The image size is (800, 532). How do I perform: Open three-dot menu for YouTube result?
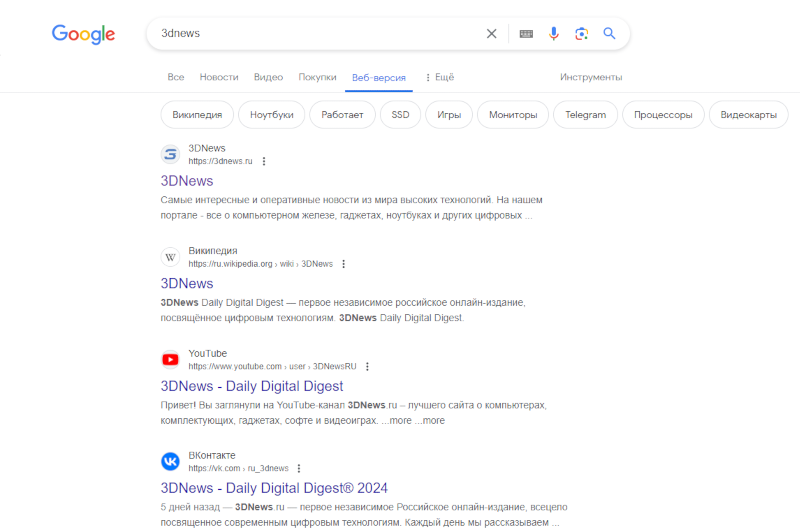(x=367, y=367)
